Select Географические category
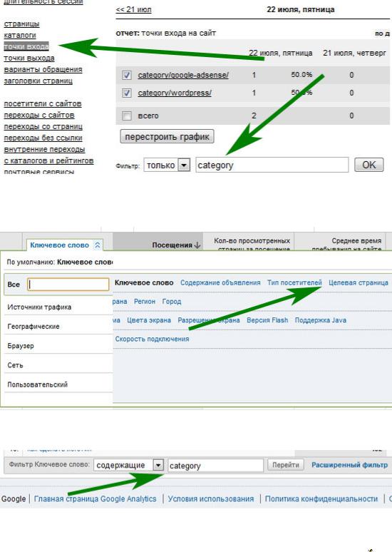Viewport: 392px width, 552px height. [33, 327]
